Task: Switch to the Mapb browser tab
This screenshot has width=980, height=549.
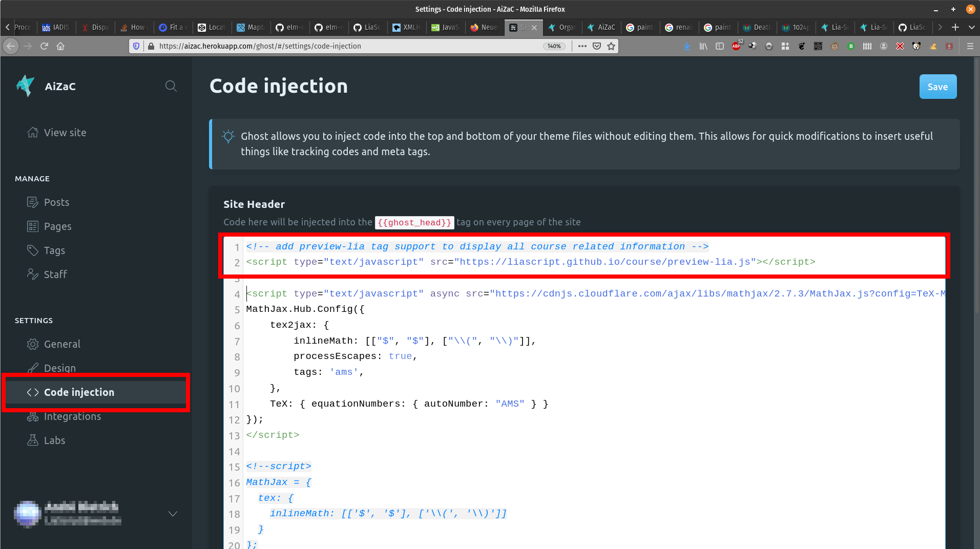Action: point(251,27)
